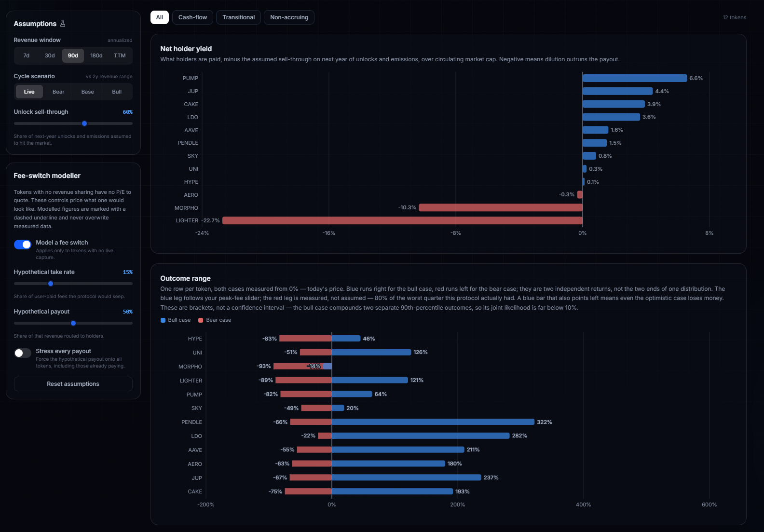Screen dimensions: 764x532
Task: Open the Cash-flow filter tab
Action: [x=192, y=17]
